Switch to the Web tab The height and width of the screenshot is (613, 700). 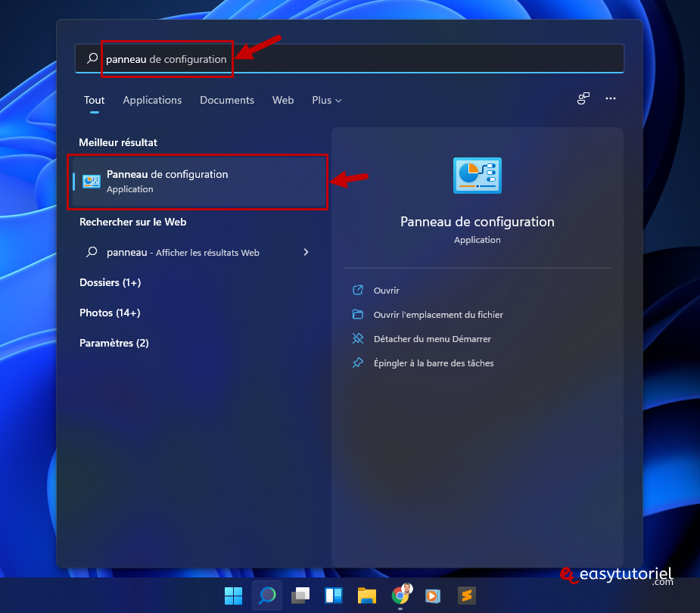pos(283,100)
